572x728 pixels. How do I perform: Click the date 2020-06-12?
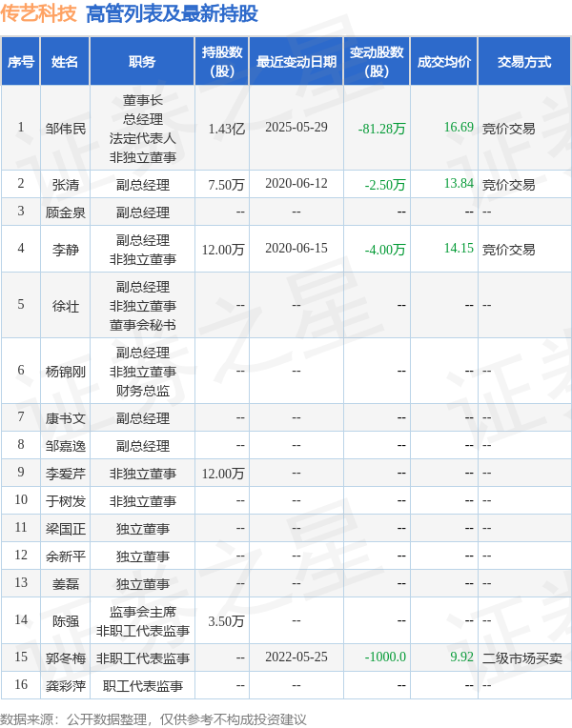296,183
